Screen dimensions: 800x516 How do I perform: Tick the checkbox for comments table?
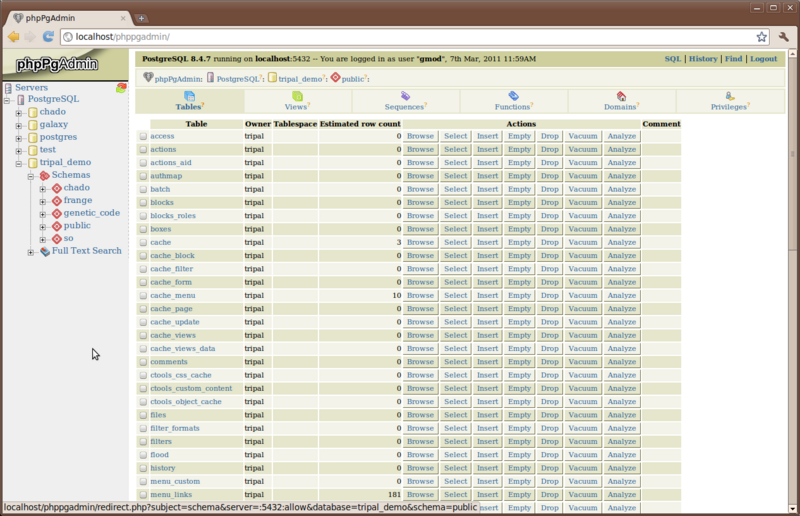143,362
